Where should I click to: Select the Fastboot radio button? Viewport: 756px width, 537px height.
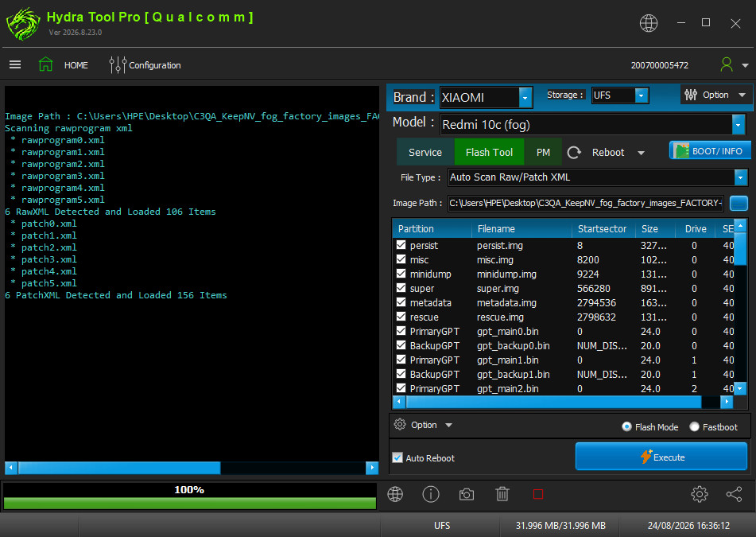pos(694,426)
